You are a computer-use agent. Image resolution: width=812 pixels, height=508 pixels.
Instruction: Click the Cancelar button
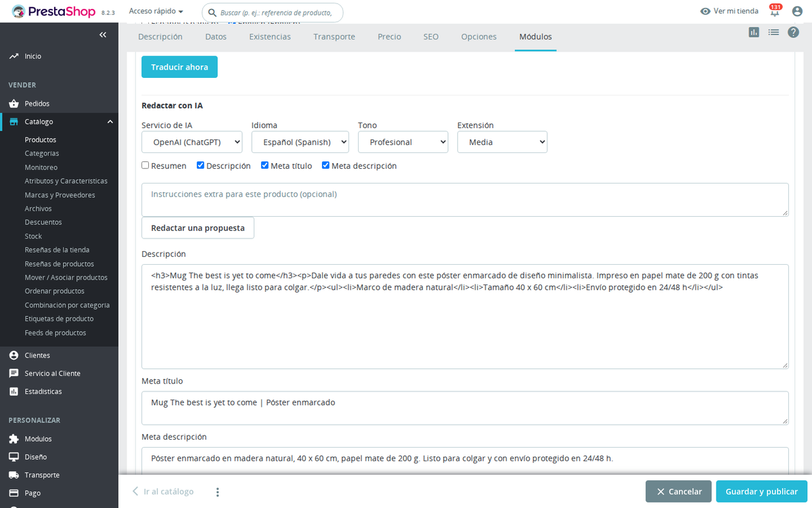tap(678, 492)
